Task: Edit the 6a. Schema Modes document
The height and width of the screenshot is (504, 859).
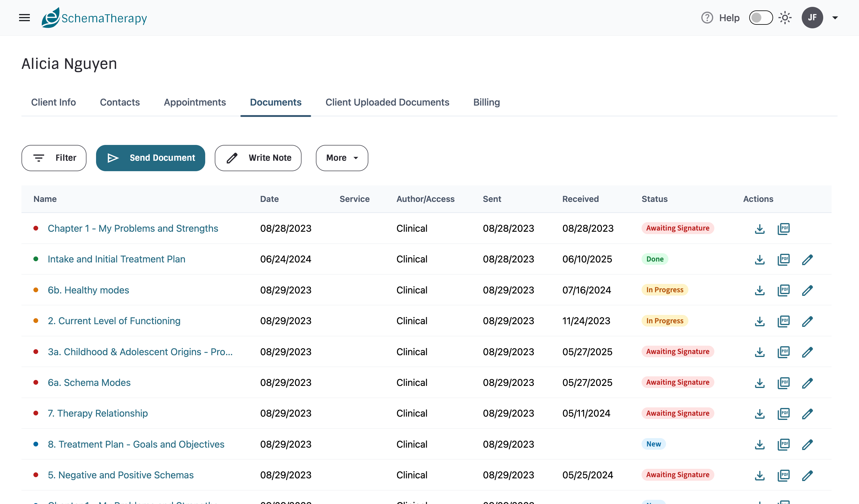Action: point(807,383)
